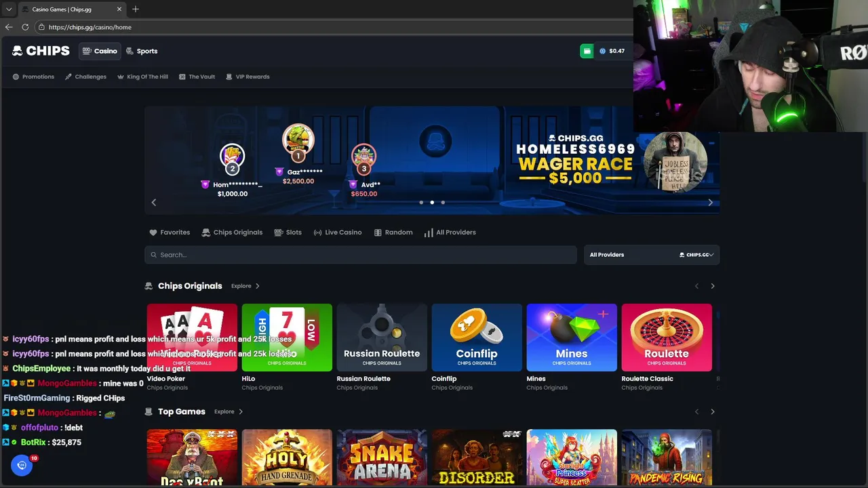This screenshot has width=868, height=488.
Task: Open the Promotions page
Action: pos(33,77)
